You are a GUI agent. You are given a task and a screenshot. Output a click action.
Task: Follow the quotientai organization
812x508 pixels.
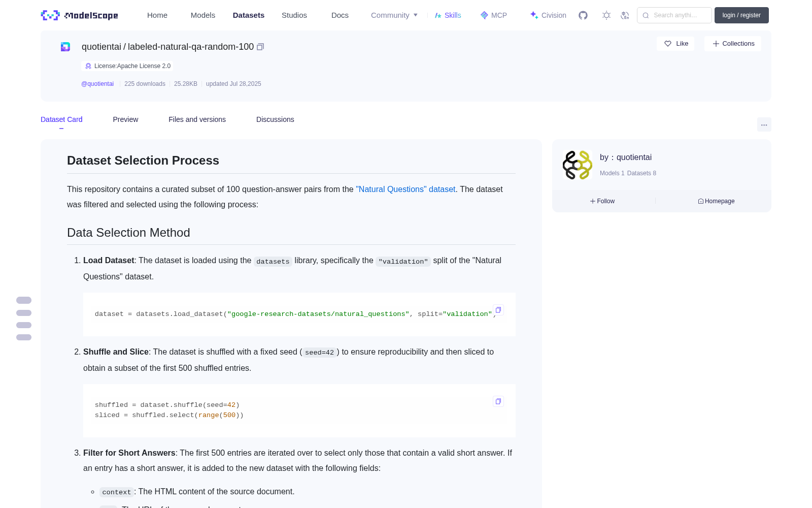click(x=602, y=201)
